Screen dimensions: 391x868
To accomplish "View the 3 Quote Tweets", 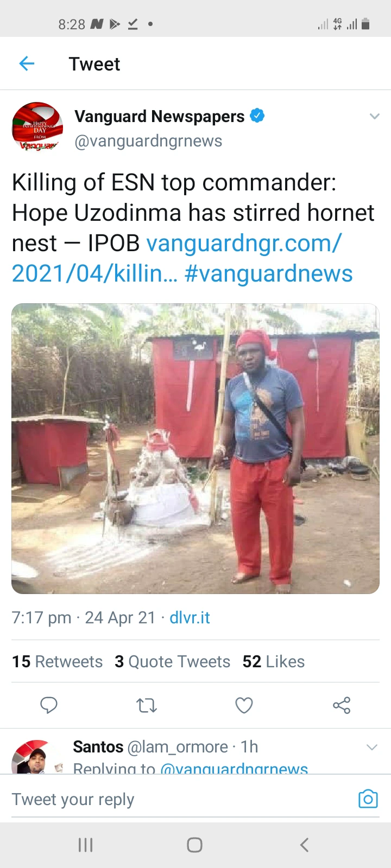I will 172,661.
